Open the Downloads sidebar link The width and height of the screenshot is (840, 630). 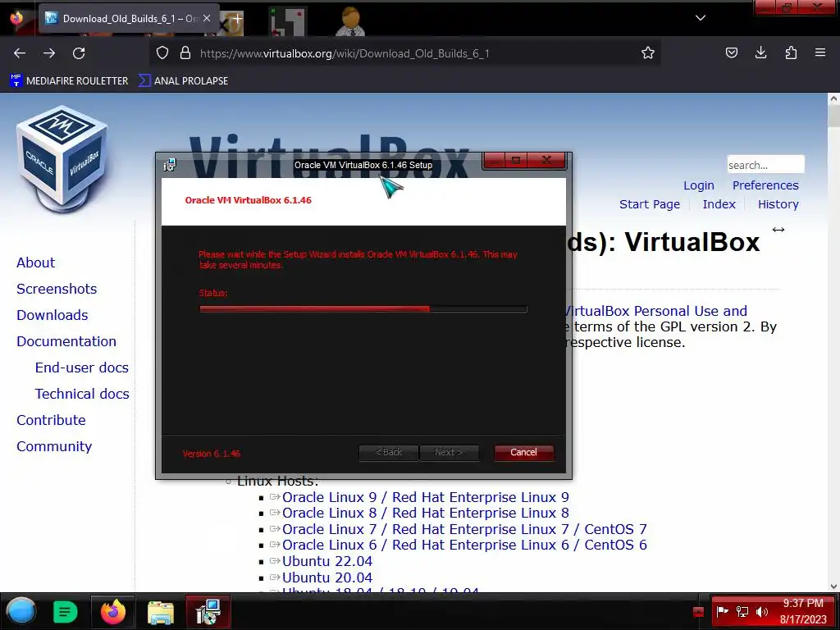click(52, 315)
